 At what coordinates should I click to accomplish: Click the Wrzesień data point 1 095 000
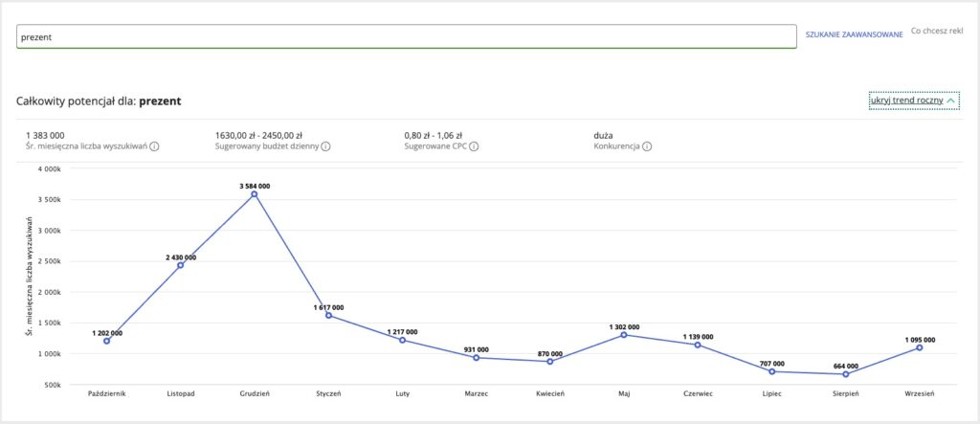coord(919,347)
